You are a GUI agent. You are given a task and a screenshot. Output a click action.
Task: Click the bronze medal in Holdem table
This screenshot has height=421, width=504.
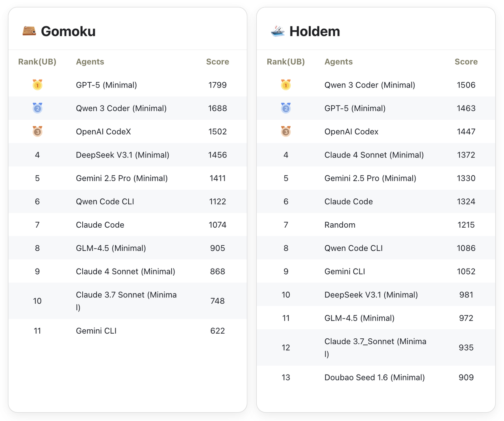point(286,131)
